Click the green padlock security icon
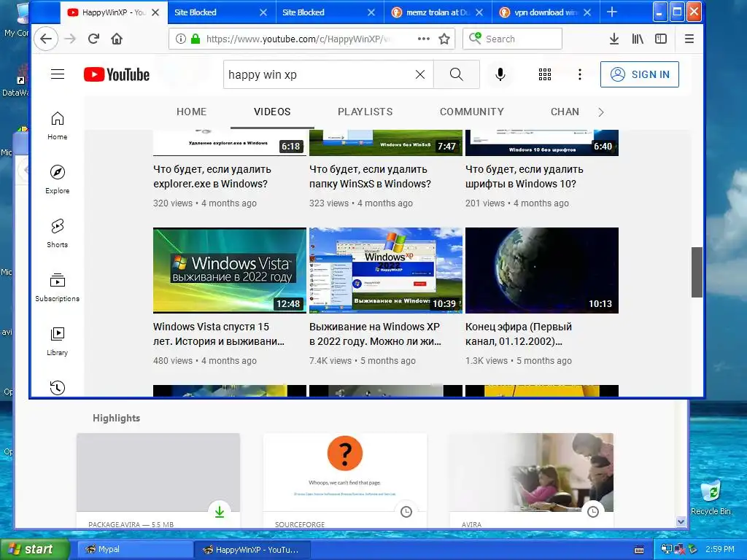747x560 pixels. pos(196,39)
